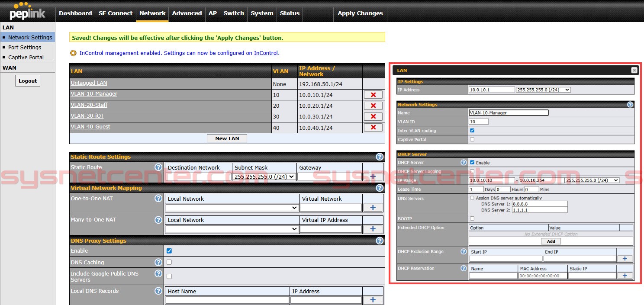This screenshot has height=305, width=644.
Task: Delete VLAN-20-Staff with its red X
Action: click(x=373, y=106)
